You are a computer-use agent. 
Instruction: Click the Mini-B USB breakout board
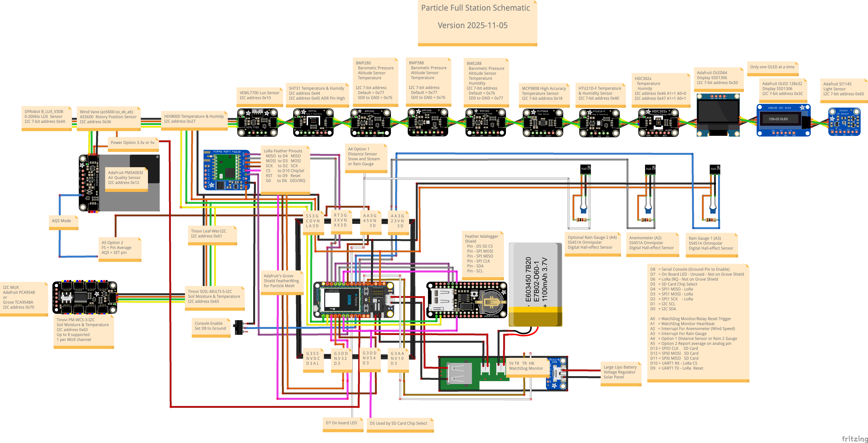click(x=557, y=373)
